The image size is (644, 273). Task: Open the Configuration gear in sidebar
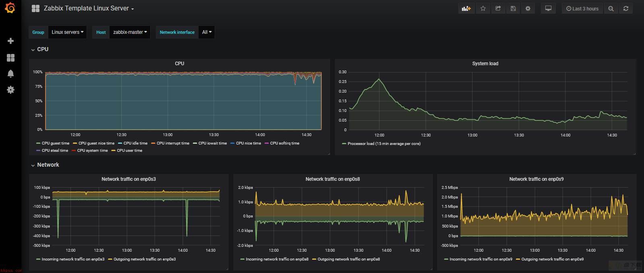(x=11, y=89)
